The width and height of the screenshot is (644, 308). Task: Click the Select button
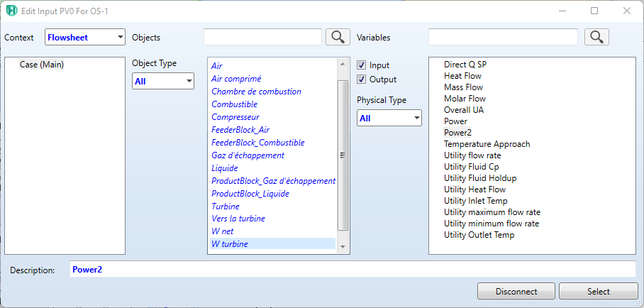click(x=598, y=291)
